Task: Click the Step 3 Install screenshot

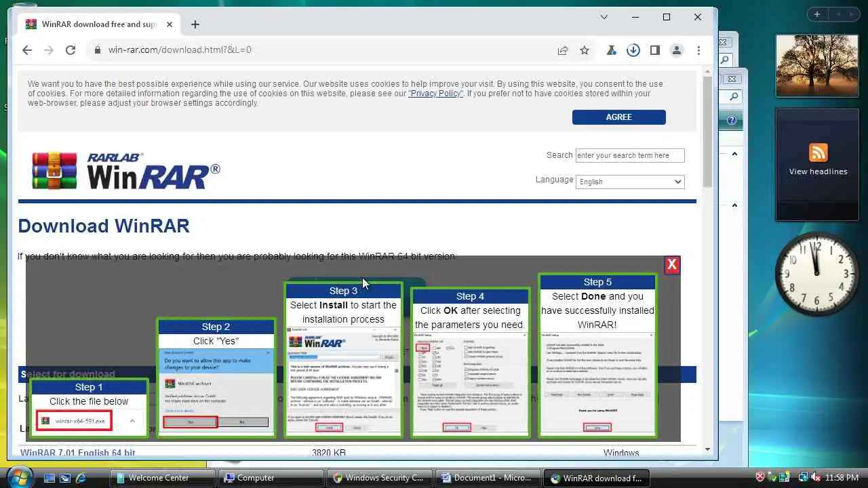Action: (x=343, y=381)
